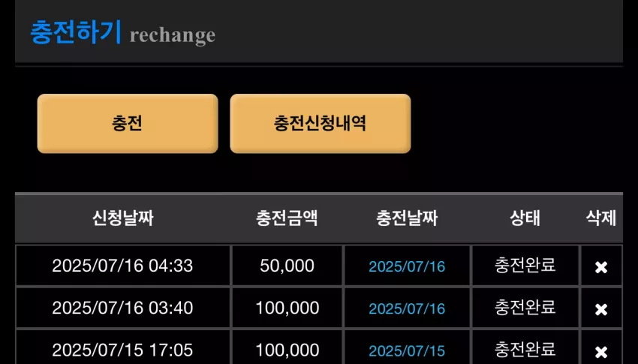
Task: Open 충전신청내역 history button
Action: 321,124
